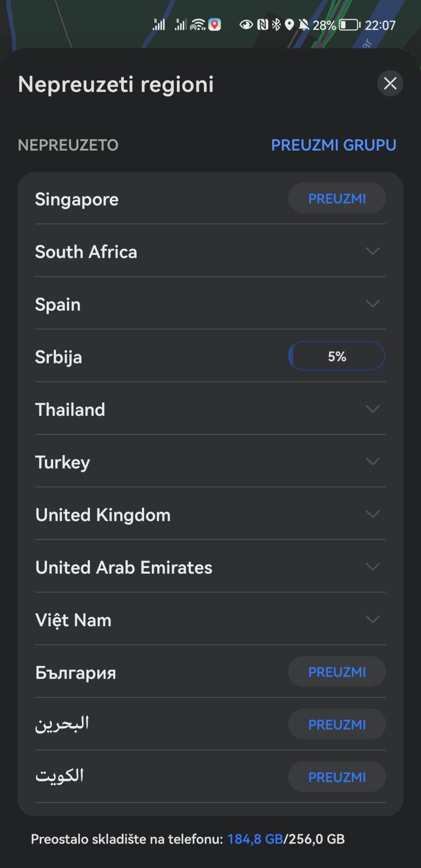Expand the United Kingdom region entry
Image resolution: width=421 pixels, height=868 pixels.
coord(372,514)
